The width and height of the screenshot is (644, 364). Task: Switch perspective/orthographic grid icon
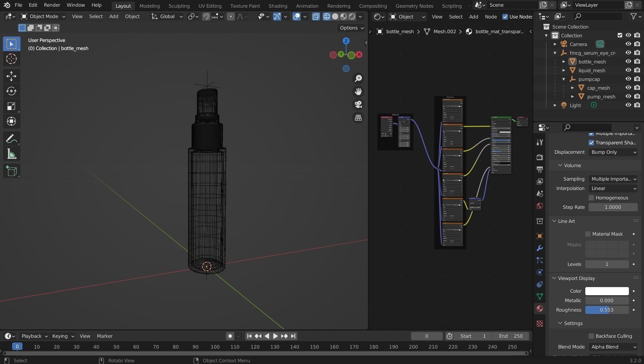point(358,118)
